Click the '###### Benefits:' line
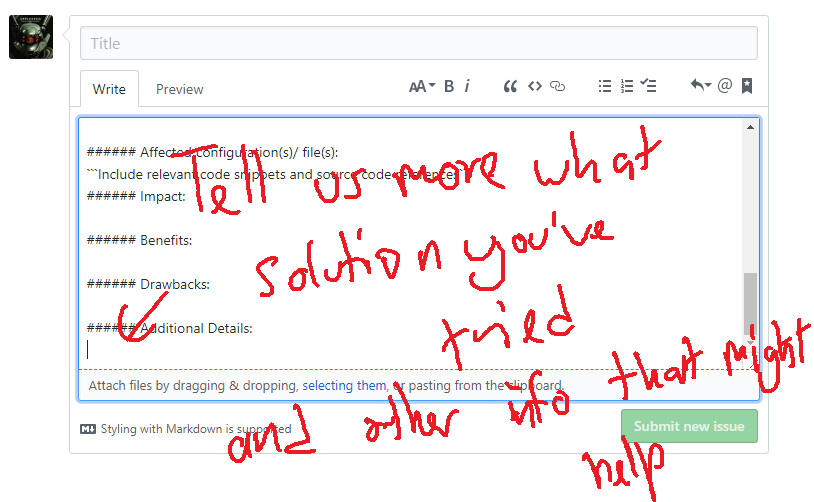Viewport: 814px width, 502px height. (139, 240)
